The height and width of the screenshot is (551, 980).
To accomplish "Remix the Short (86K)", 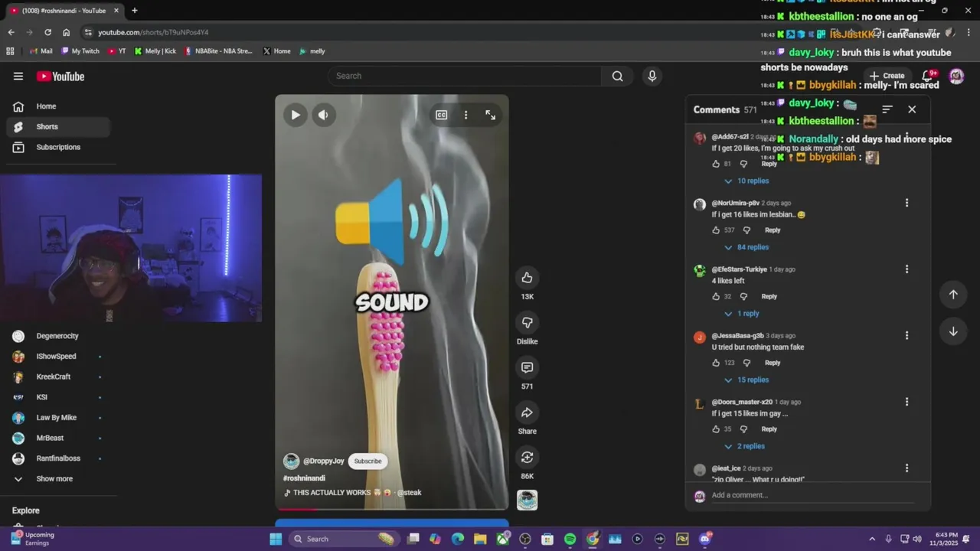I will [527, 457].
